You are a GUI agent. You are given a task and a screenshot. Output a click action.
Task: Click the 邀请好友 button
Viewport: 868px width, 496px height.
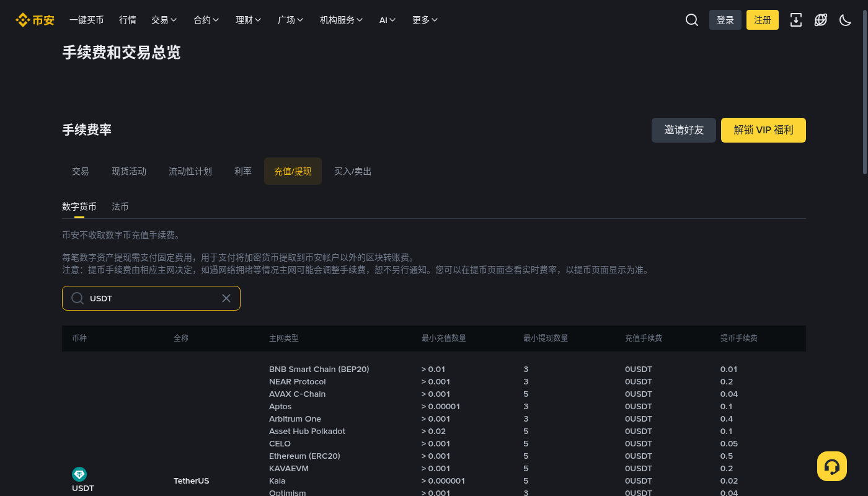[x=684, y=130]
